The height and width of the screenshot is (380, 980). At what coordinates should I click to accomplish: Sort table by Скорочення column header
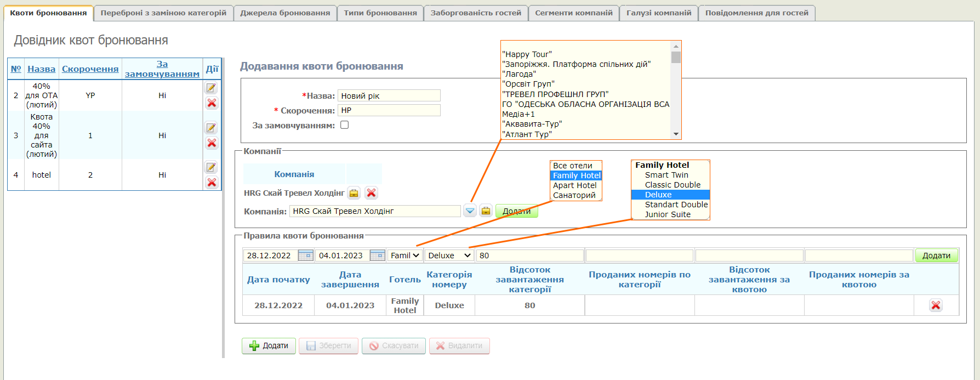(x=90, y=69)
